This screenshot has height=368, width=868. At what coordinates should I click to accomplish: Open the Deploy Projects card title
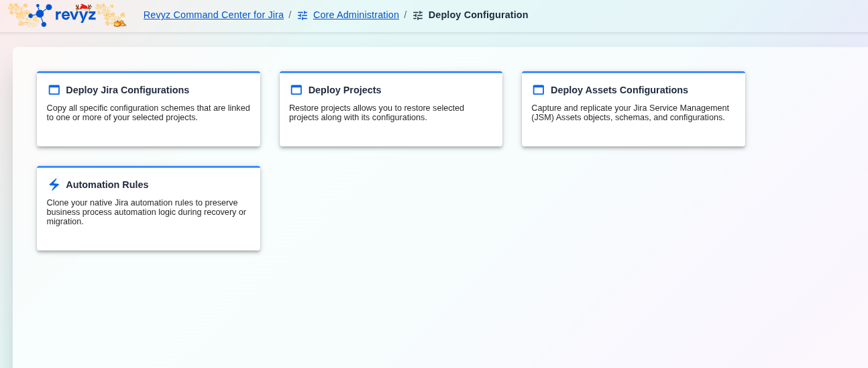click(345, 90)
